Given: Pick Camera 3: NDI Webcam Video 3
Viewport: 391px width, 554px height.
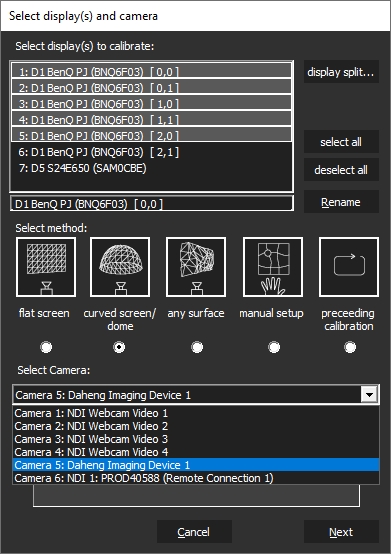Looking at the screenshot, I should [196, 439].
